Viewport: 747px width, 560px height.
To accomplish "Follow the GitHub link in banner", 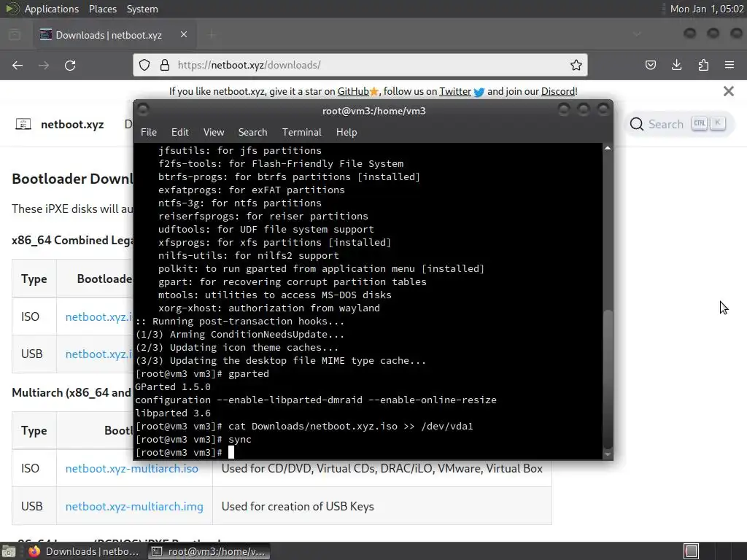I will point(353,91).
